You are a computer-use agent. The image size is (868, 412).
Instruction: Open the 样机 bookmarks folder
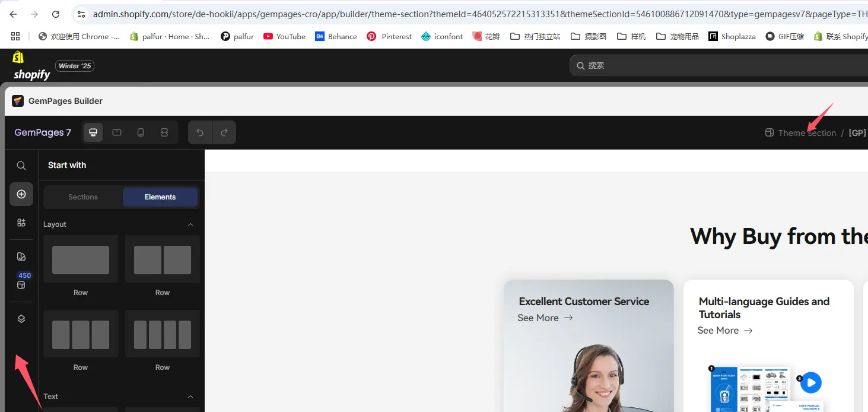pos(631,36)
